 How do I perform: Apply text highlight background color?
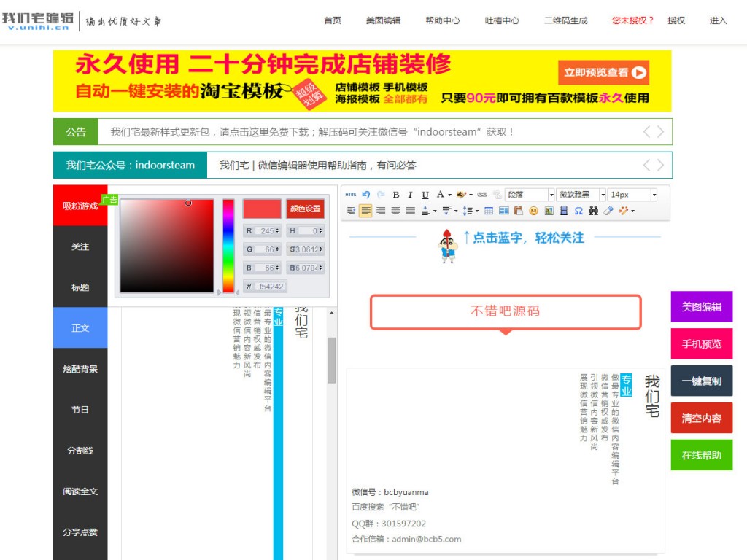click(461, 194)
